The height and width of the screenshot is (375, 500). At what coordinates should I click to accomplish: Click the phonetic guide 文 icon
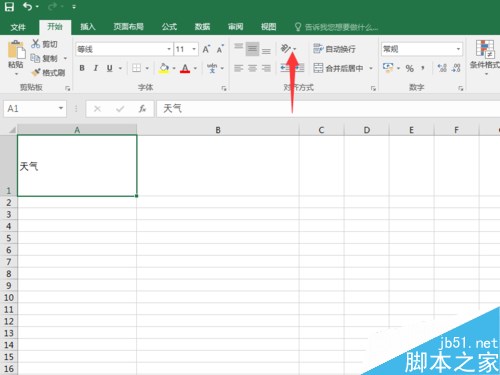[x=212, y=68]
